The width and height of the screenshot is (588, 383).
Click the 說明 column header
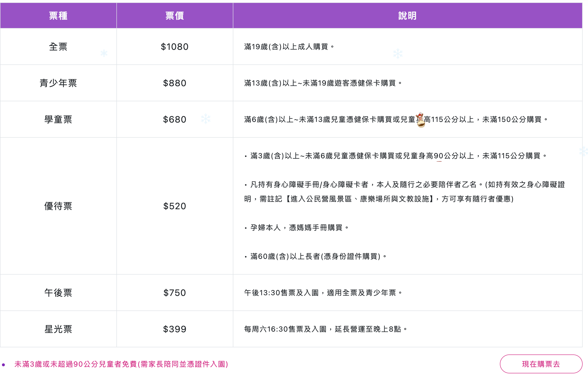pos(408,16)
